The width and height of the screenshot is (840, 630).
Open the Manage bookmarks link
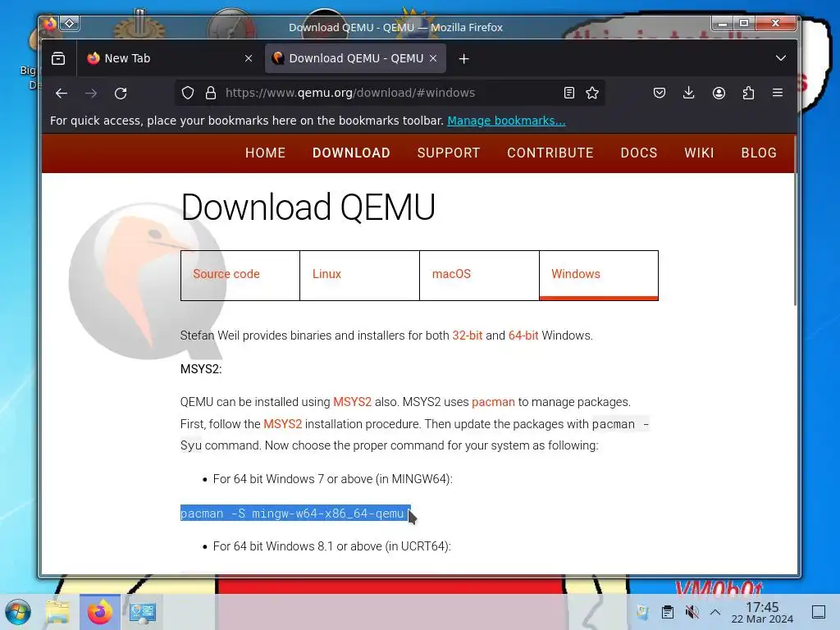(506, 121)
